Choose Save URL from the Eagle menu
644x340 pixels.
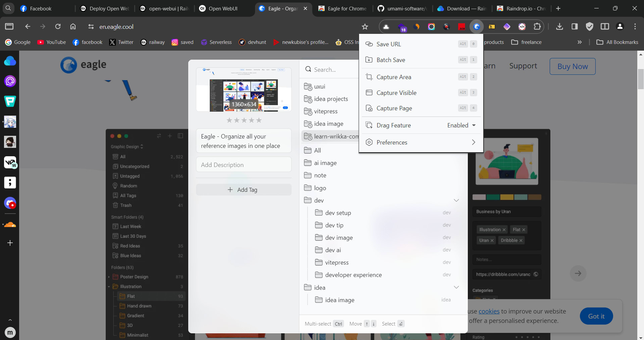pos(421,44)
